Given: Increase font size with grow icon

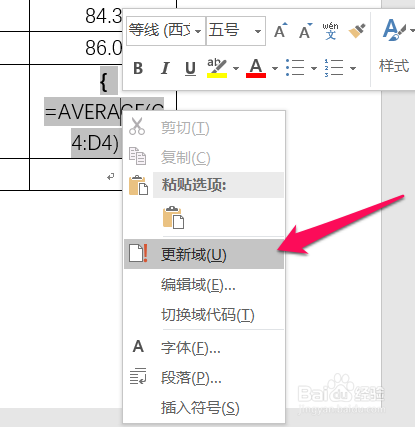Looking at the screenshot, I should (x=280, y=31).
